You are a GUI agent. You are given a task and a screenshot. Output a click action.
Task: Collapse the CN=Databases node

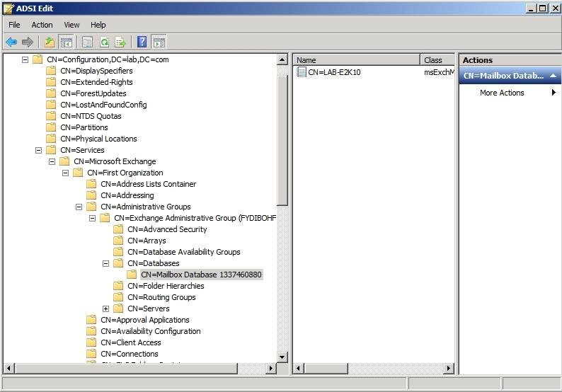[105, 263]
